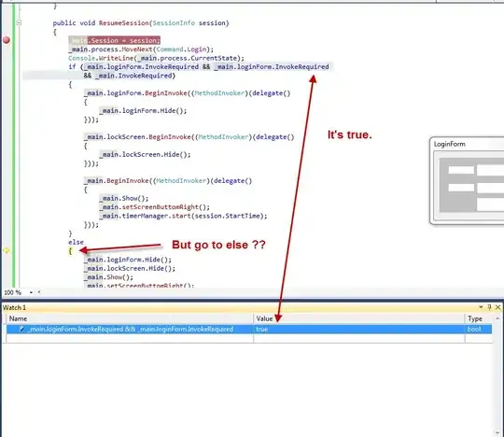Image resolution: width=504 pixels, height=437 pixels.
Task: Click the _main.timerManager.start(session.StartTime) line
Action: [x=183, y=216]
